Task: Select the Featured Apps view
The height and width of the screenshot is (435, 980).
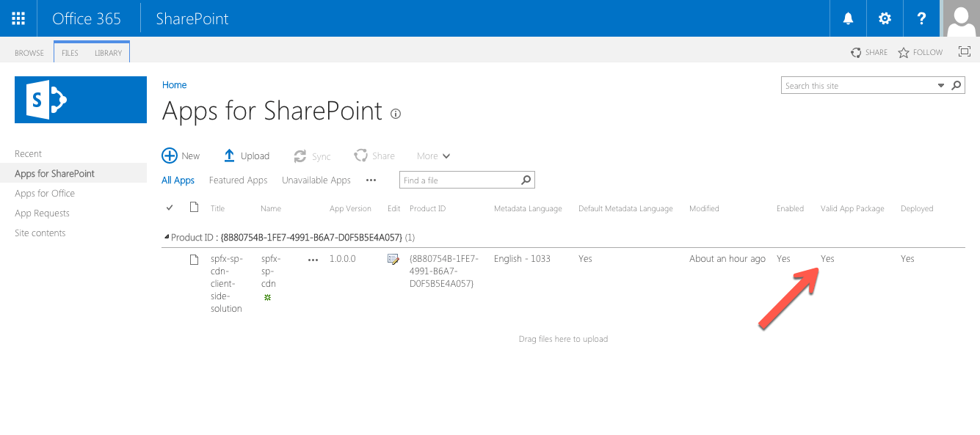Action: coord(238,180)
